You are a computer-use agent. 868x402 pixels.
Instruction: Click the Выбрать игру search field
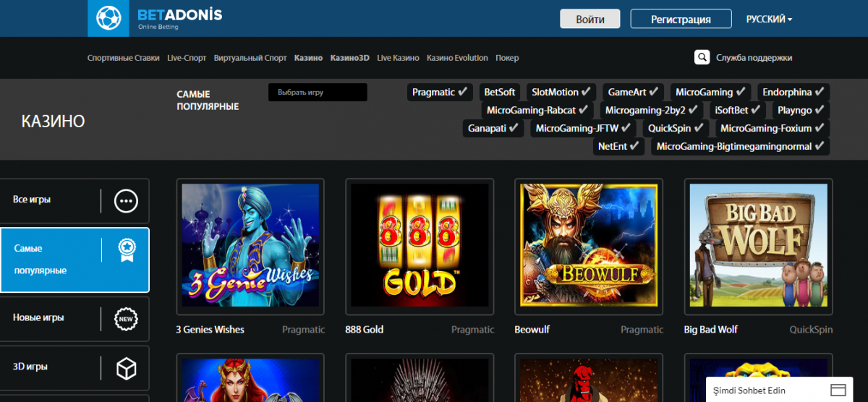(318, 93)
